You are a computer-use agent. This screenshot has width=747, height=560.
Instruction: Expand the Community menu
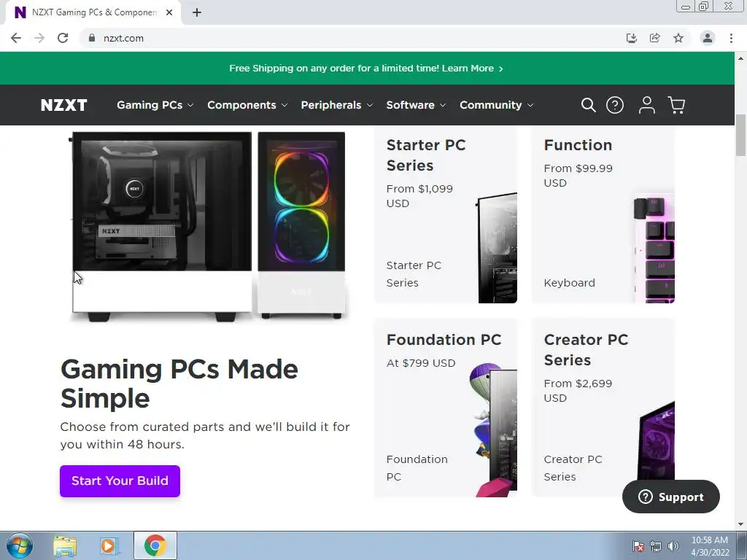(496, 105)
